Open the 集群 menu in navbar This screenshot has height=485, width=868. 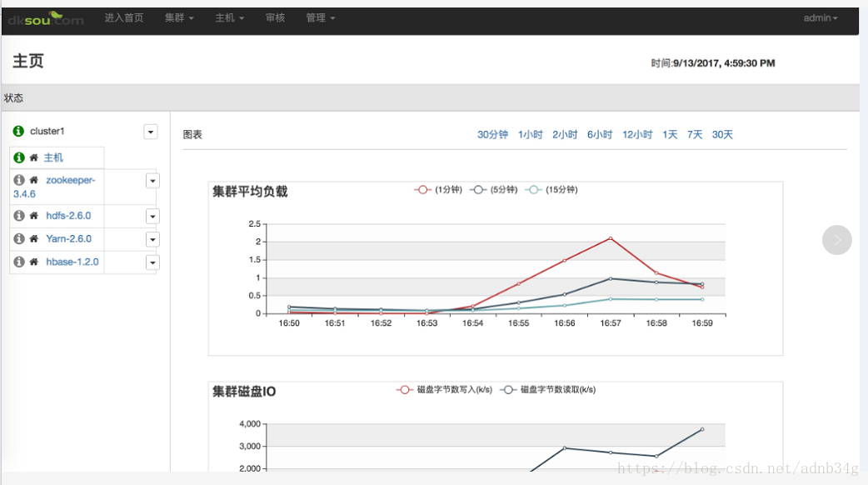pos(179,18)
